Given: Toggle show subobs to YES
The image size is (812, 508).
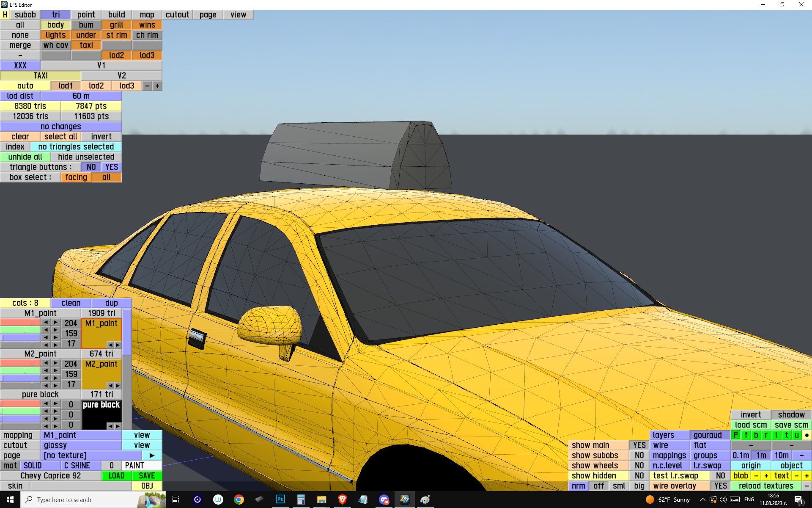Looking at the screenshot, I should point(639,456).
